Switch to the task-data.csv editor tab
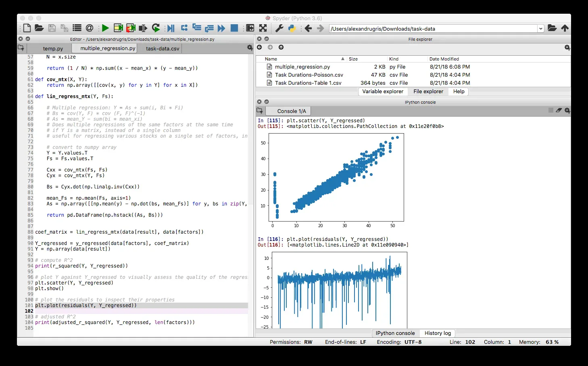The height and width of the screenshot is (366, 588). [x=163, y=48]
